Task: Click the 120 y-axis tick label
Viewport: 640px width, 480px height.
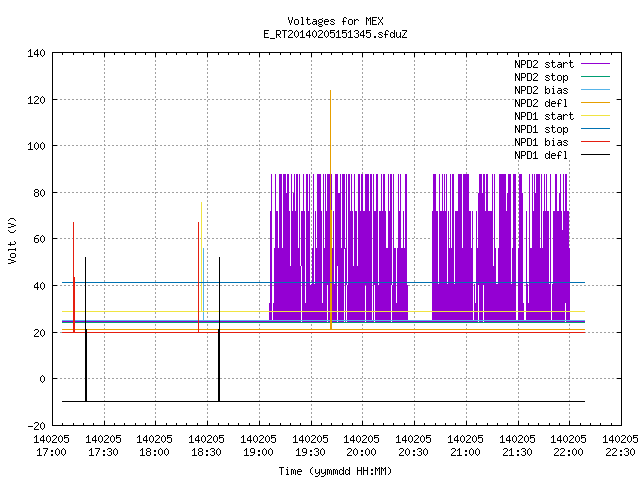Action: tap(36, 100)
